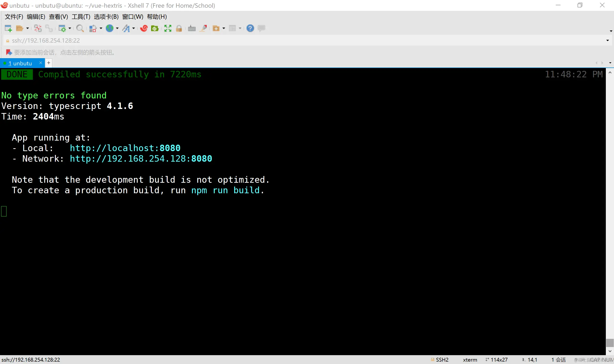Switch to the 1 unbutu tab
Screen dimensions: 614x364
click(20, 63)
